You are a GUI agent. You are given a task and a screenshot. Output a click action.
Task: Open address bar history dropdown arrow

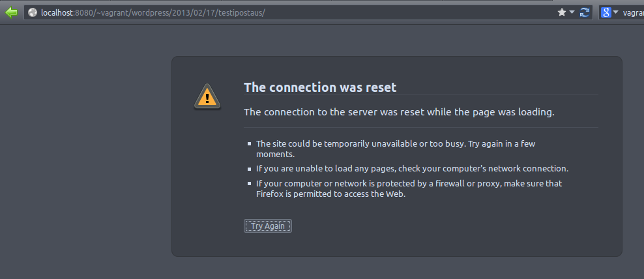tap(572, 13)
